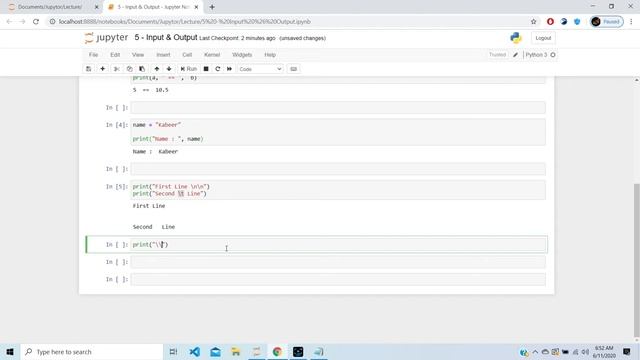Image resolution: width=640 pixels, height=360 pixels.
Task: Close the Documents/Jupyter/Lecture browser tab
Action: [96, 7]
